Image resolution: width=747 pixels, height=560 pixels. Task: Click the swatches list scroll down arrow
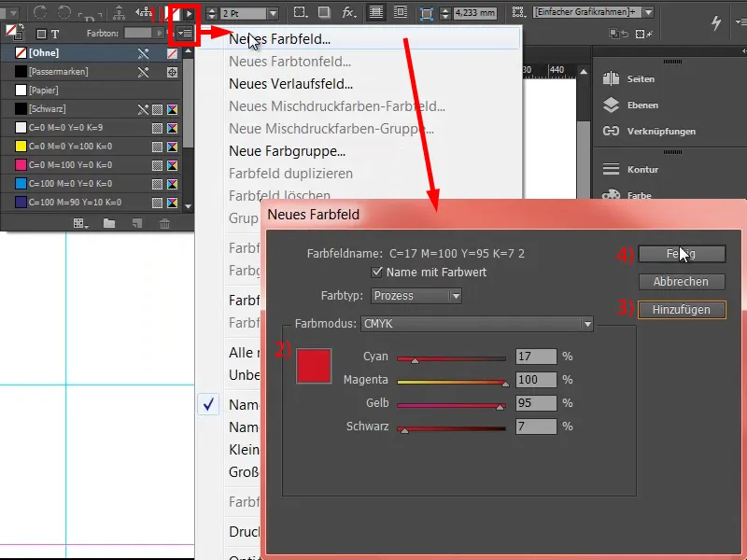(x=189, y=206)
